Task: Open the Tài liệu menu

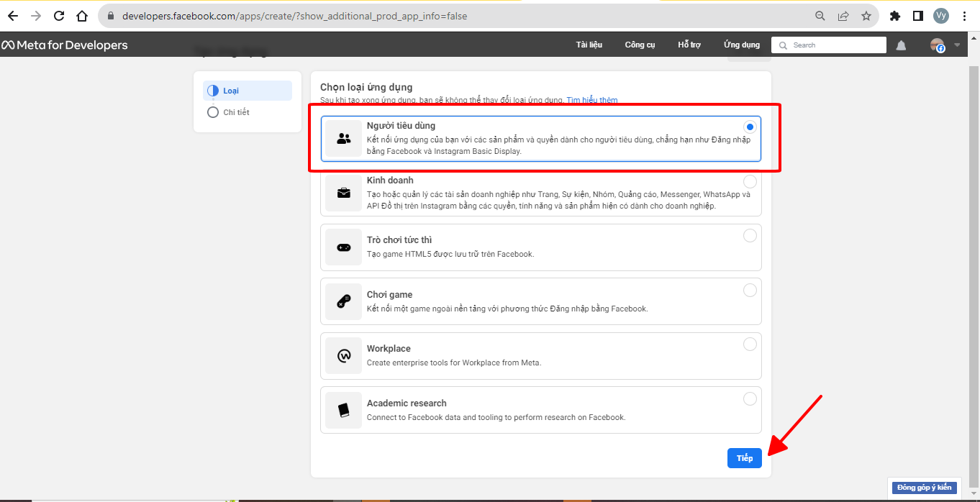Action: tap(589, 45)
